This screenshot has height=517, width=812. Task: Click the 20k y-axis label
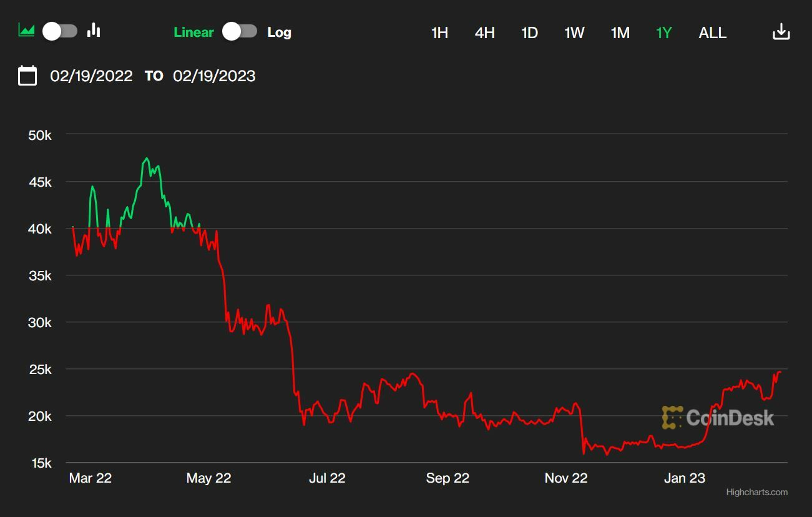tap(40, 416)
